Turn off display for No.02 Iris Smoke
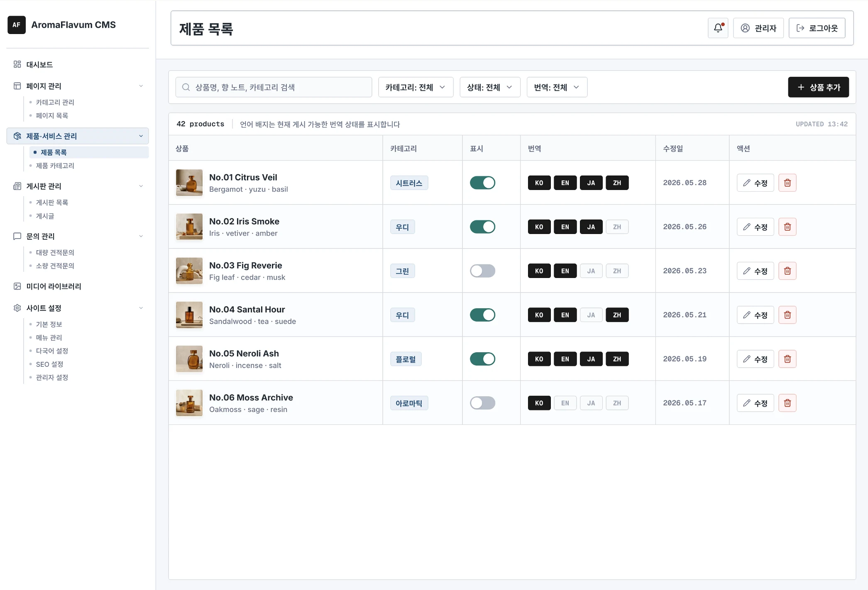 click(482, 227)
